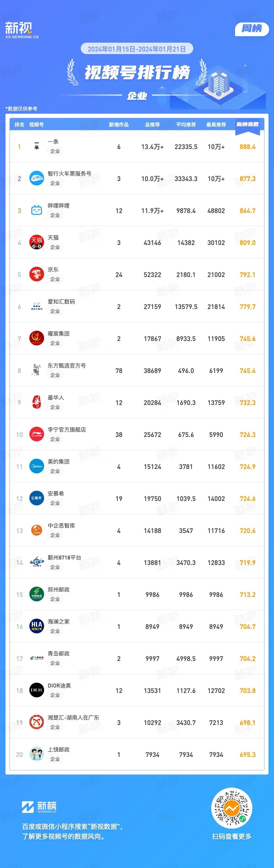Open the 安慕希 account name link
The height and width of the screenshot is (868, 274).
56,494
